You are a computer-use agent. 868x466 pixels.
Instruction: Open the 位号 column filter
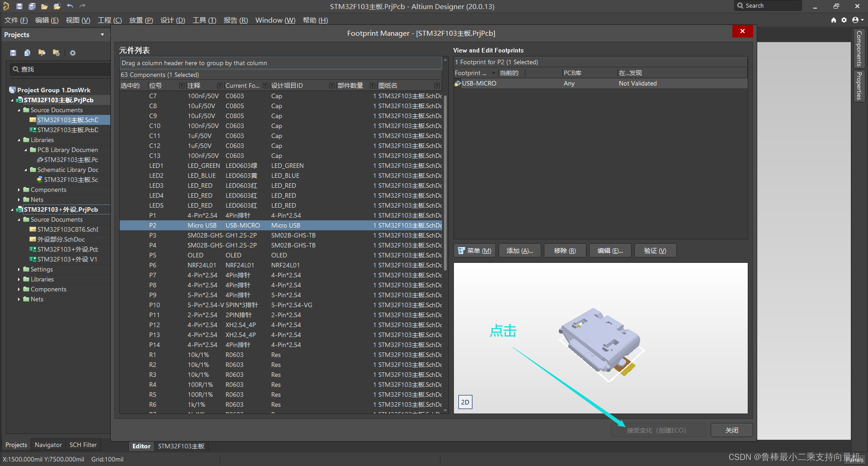(182, 86)
